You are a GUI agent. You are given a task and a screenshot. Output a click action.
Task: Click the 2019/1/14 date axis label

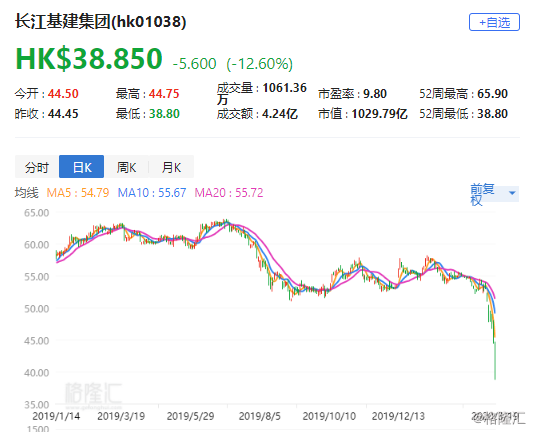coord(56,416)
